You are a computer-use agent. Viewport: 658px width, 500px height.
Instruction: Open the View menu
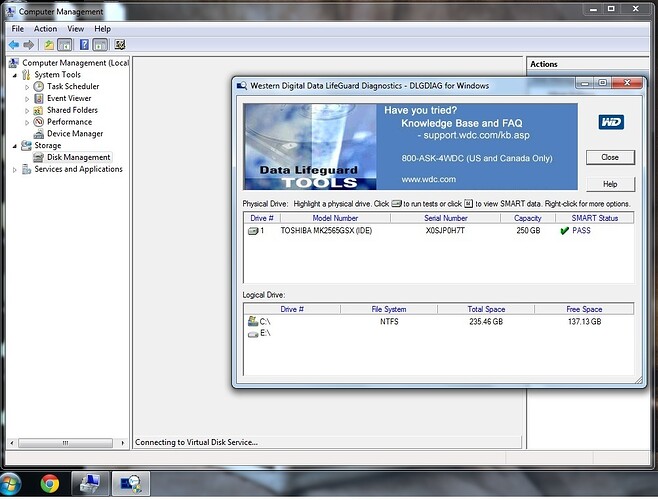click(76, 29)
